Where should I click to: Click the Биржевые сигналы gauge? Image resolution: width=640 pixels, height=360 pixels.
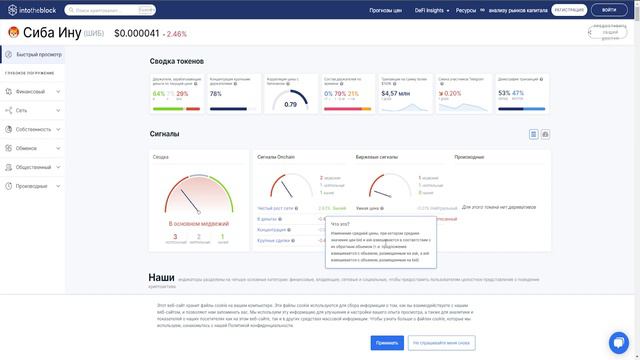[x=390, y=186]
